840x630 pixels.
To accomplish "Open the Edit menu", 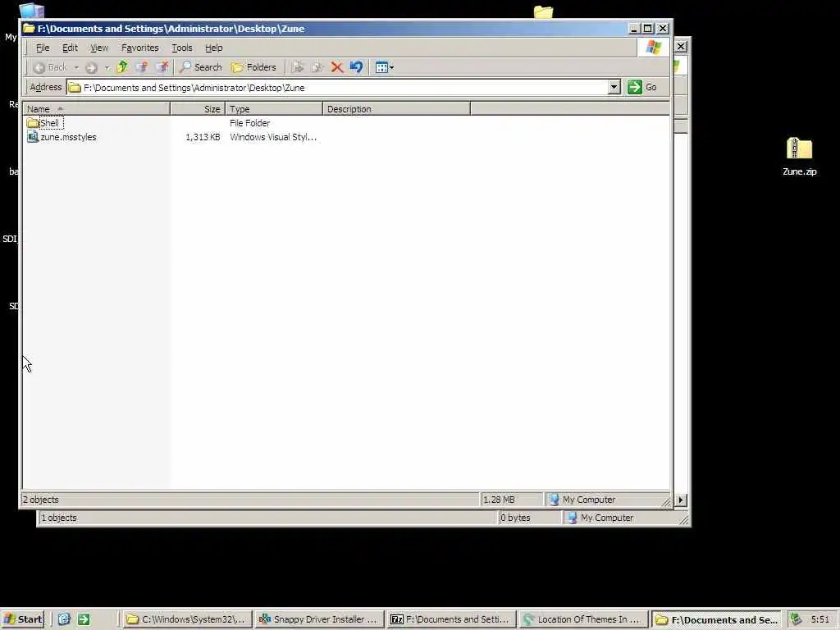I will click(x=70, y=48).
